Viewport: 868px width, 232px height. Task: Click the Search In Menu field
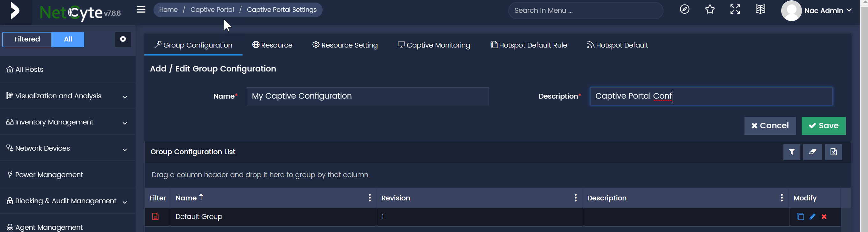[585, 11]
